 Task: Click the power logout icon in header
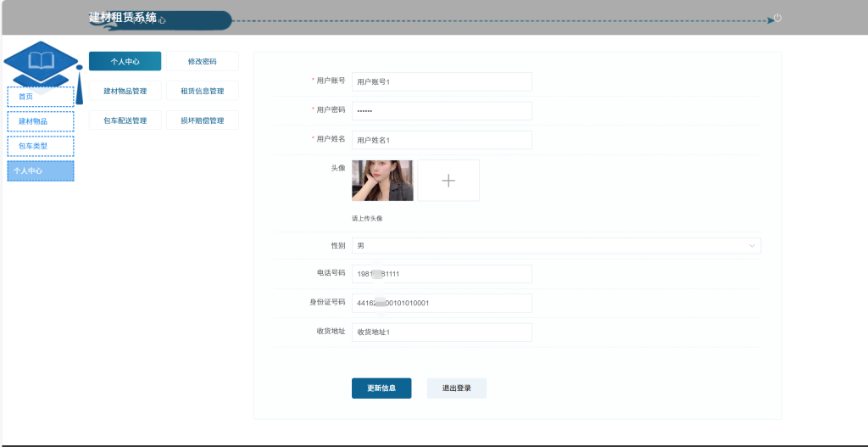pyautogui.click(x=777, y=19)
